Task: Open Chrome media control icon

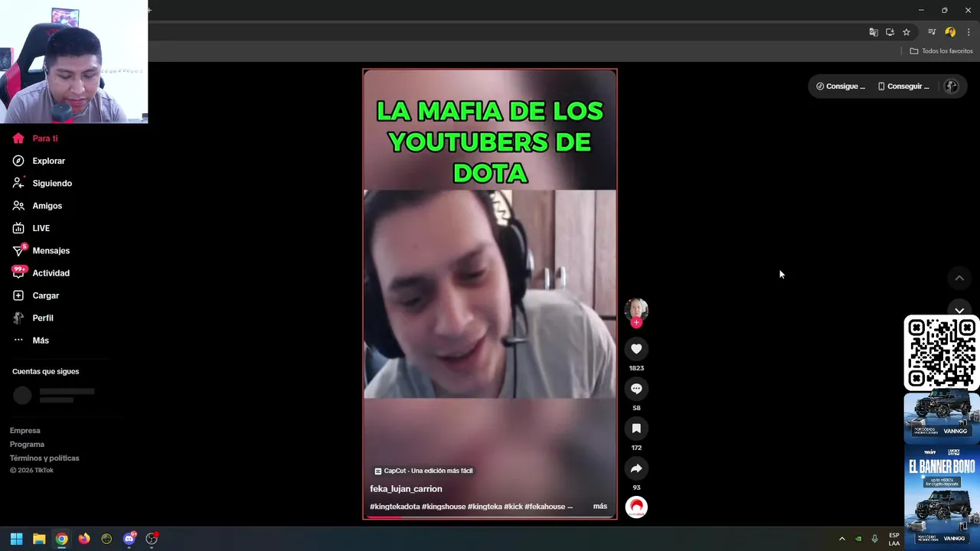Action: pyautogui.click(x=932, y=32)
